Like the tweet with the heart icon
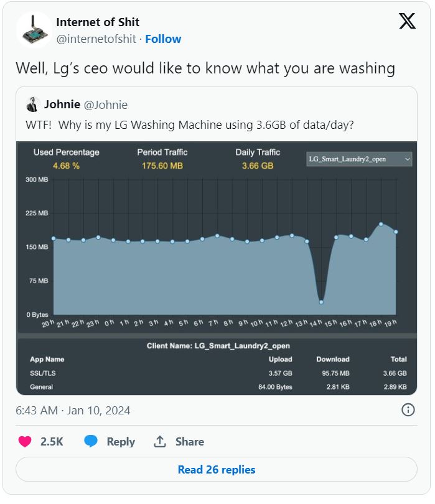Image resolution: width=435 pixels, height=504 pixels. [x=25, y=441]
